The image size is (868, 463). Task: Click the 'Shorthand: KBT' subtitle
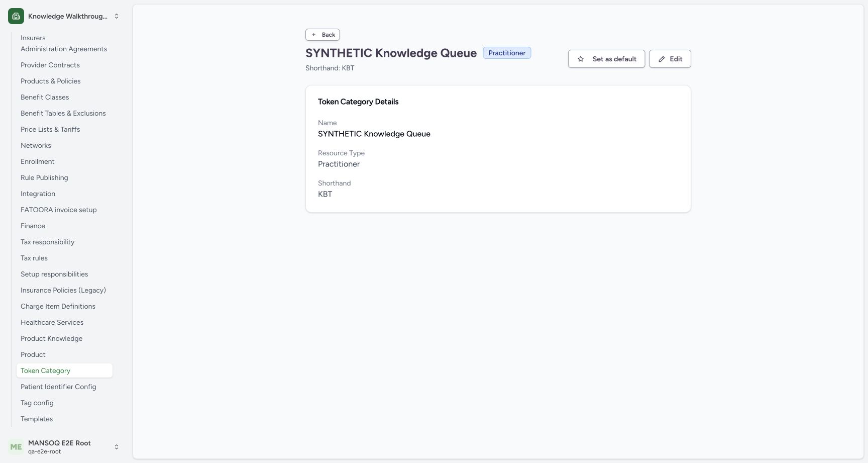[x=330, y=68]
